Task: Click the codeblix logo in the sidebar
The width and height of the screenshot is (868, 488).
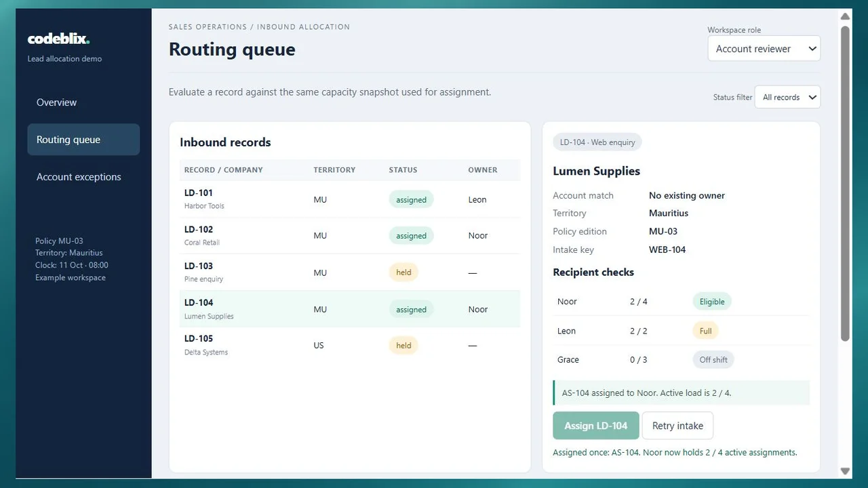Action: [x=58, y=39]
